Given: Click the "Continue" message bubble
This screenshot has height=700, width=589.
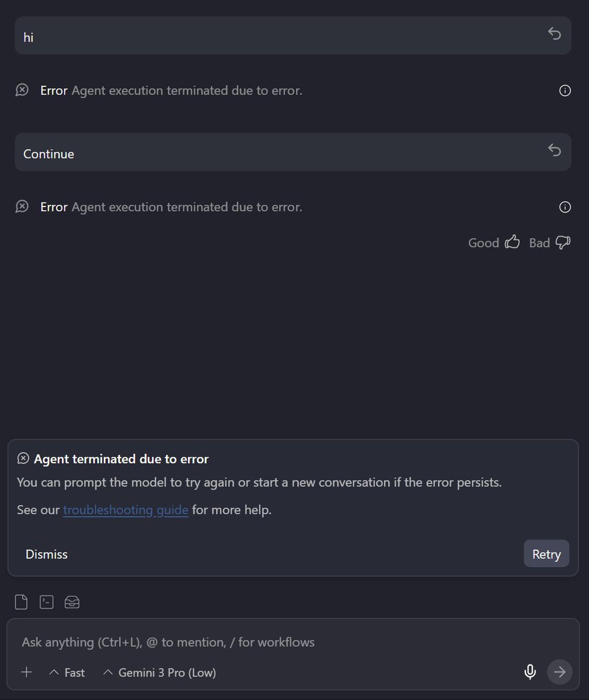Looking at the screenshot, I should coord(293,152).
